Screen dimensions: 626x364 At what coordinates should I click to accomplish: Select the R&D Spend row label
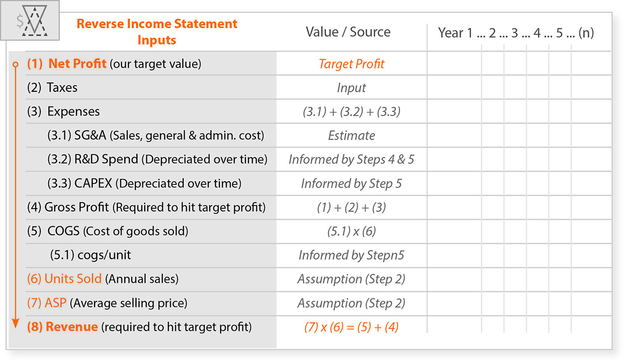click(157, 160)
